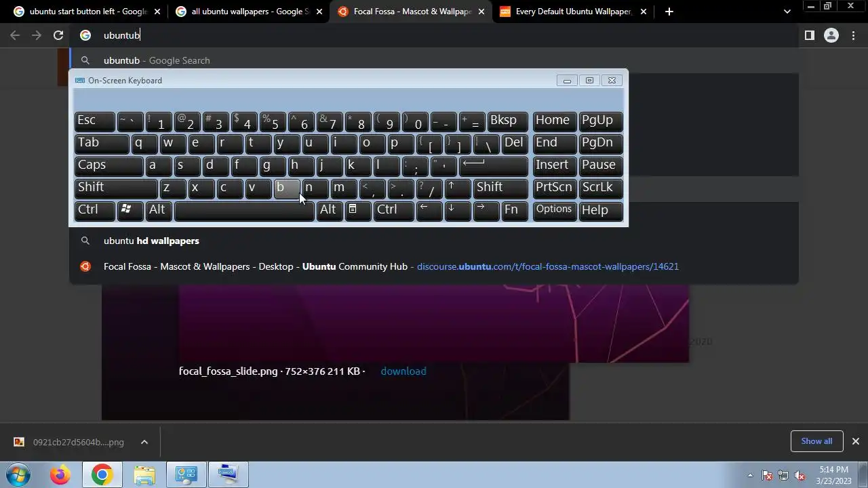This screenshot has height=488, width=868.
Task: Click the Action Center flag tray icon
Action: [x=767, y=475]
